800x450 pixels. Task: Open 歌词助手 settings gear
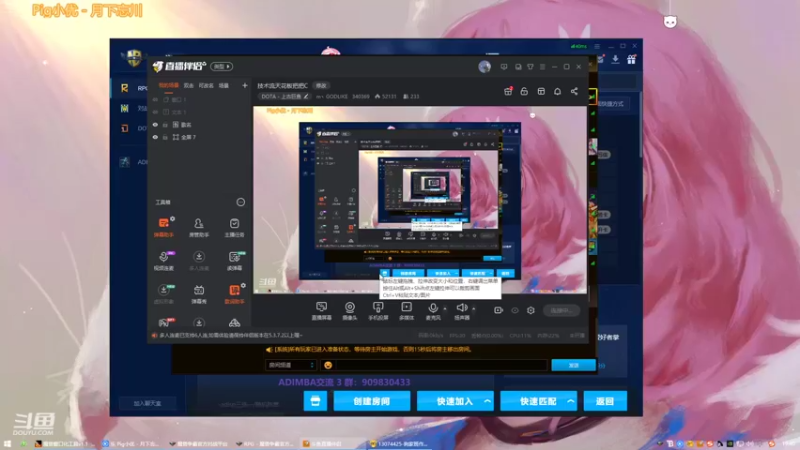243,286
